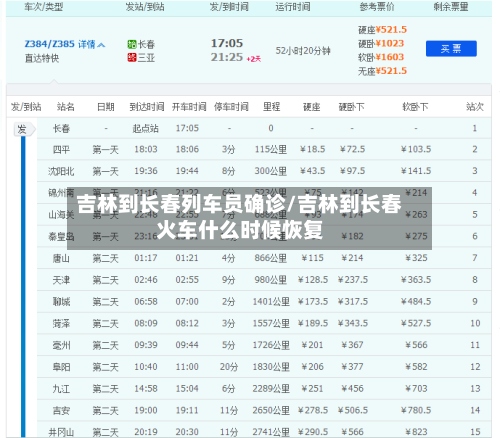Select the 长春 station name in the header row
Image resolution: width=500 pixels, height=438 pixels.
pos(146,44)
